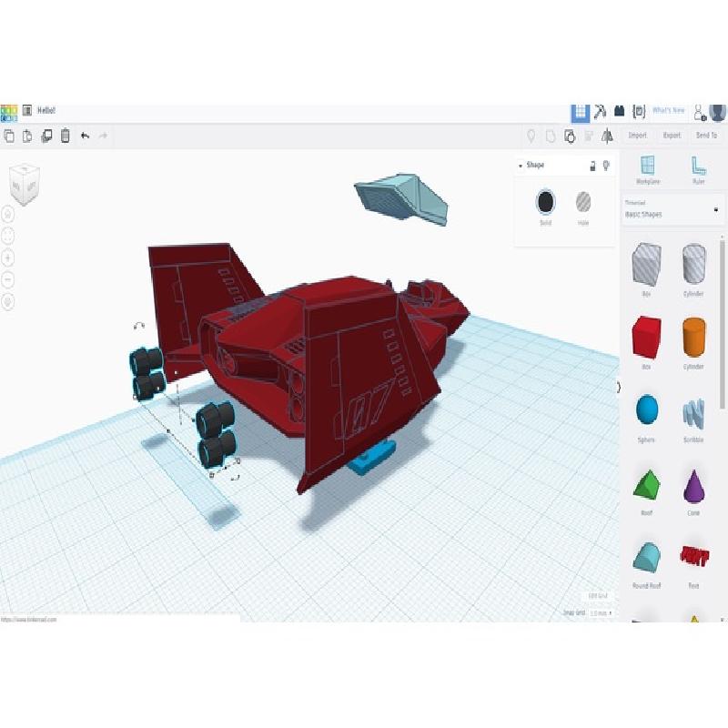This screenshot has width=728, height=728.
Task: Set the shape to Hole
Action: point(583,202)
